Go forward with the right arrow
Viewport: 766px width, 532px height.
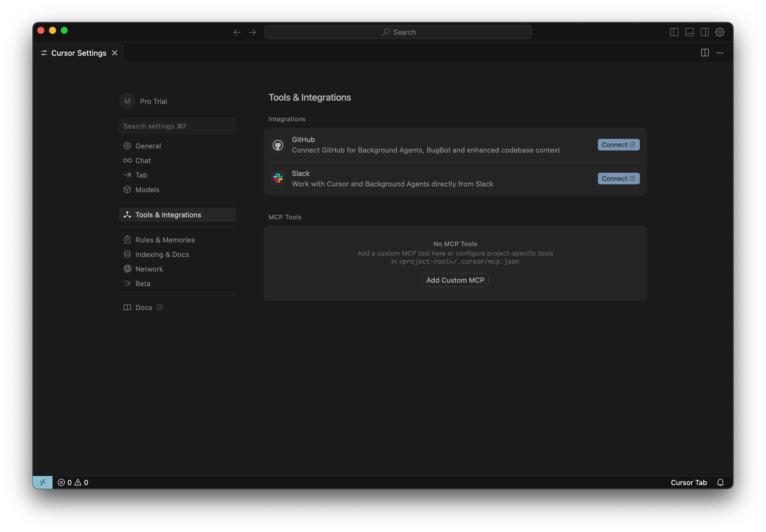tap(252, 32)
